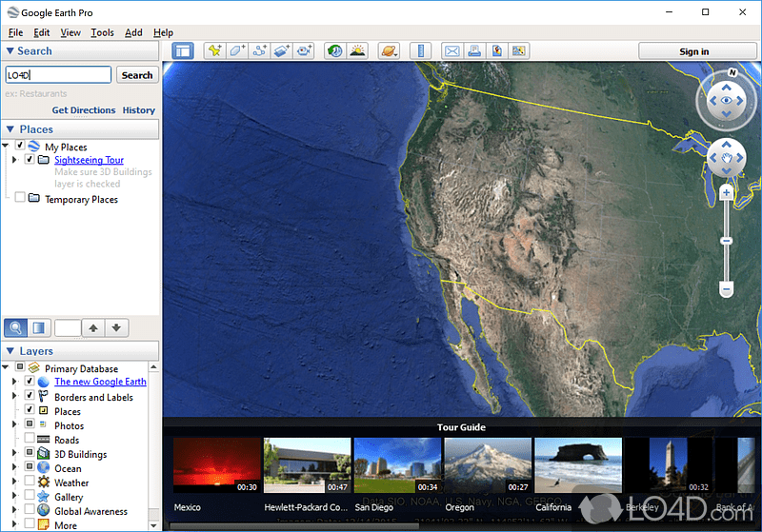762x532 pixels.
Task: Add an image overlay from toolbar
Action: [281, 51]
